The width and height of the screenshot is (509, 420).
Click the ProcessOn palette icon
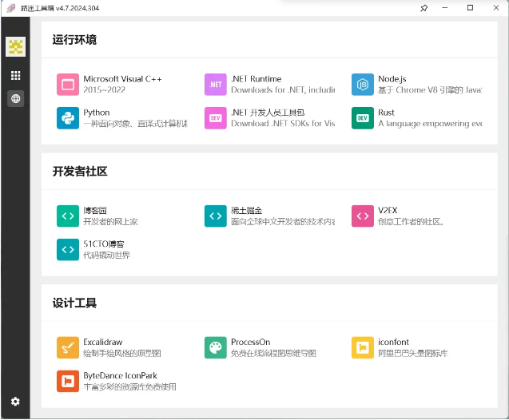pos(216,347)
